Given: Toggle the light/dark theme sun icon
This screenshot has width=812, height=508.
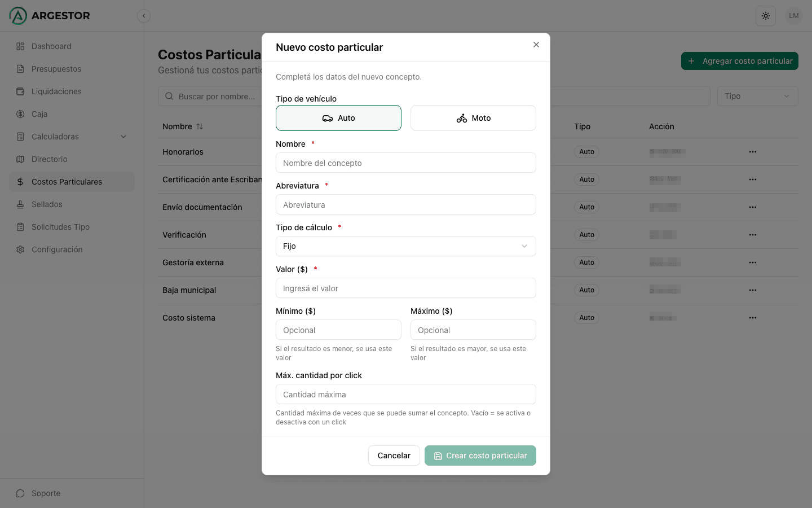Looking at the screenshot, I should click(765, 16).
